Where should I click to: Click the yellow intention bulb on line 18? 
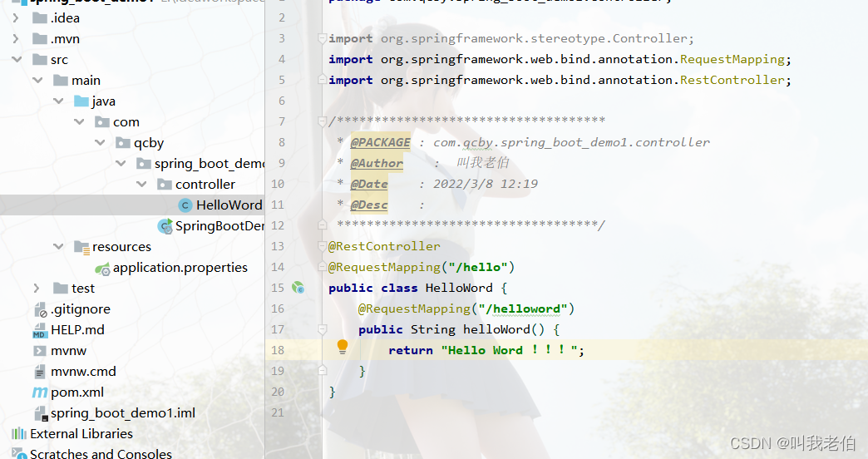(x=343, y=347)
